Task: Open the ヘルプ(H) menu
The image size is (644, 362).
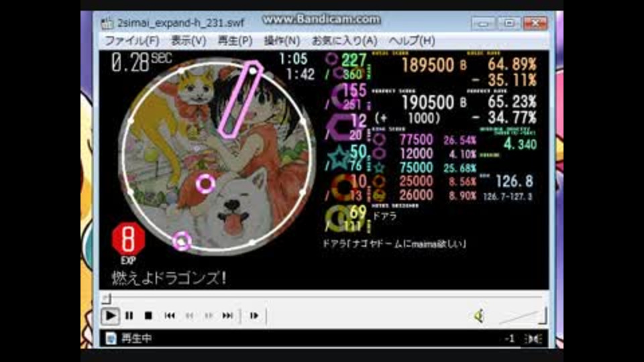Action: pyautogui.click(x=411, y=41)
